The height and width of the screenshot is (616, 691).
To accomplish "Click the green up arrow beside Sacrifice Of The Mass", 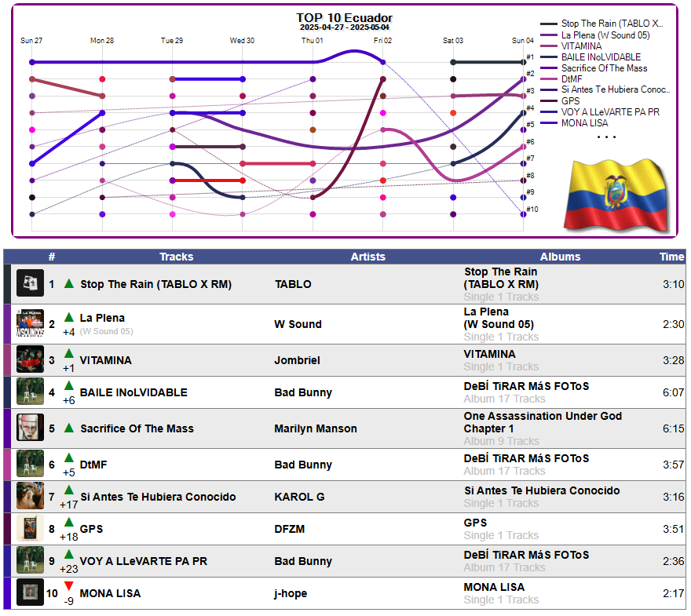I will (x=69, y=428).
